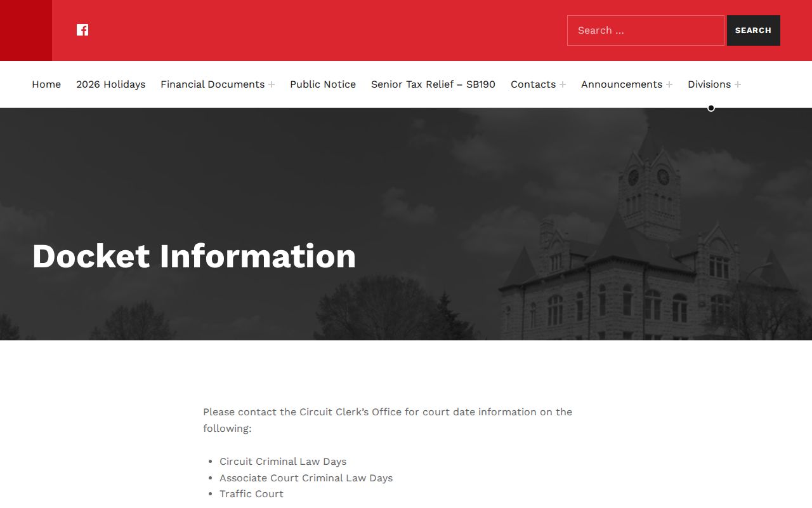Focus the Search input field
This screenshot has height=508, width=812.
click(x=645, y=30)
